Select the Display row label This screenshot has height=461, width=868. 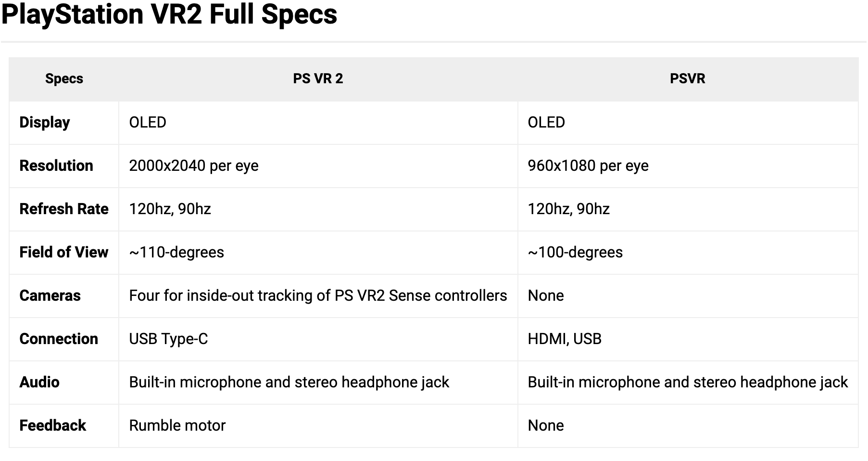[45, 122]
